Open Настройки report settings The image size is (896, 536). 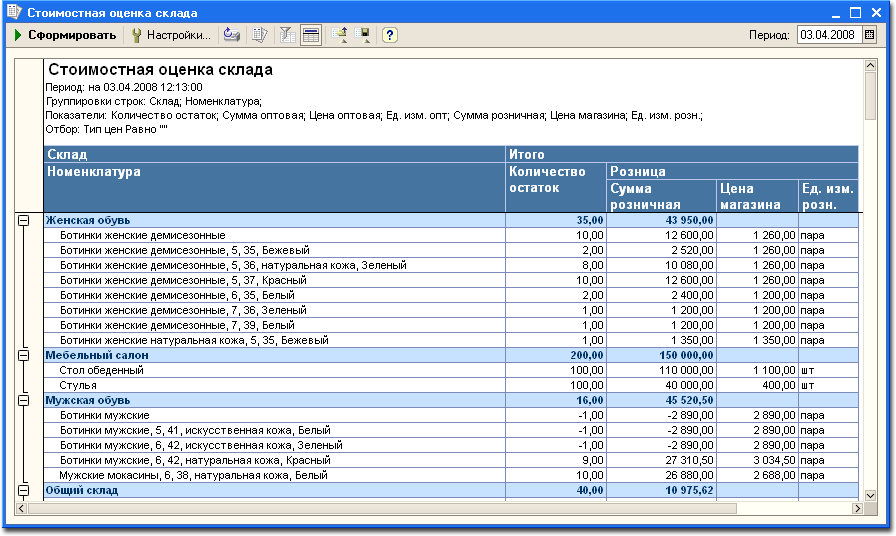click(171, 35)
